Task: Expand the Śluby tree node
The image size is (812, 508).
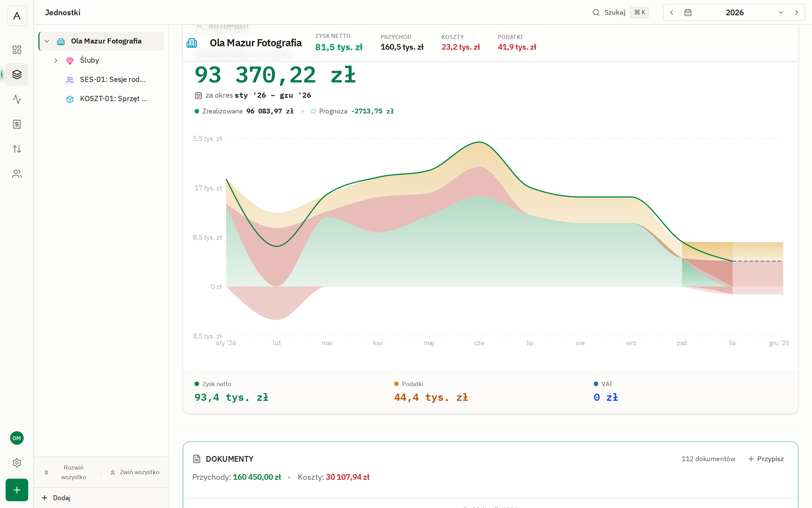Action: (55, 61)
